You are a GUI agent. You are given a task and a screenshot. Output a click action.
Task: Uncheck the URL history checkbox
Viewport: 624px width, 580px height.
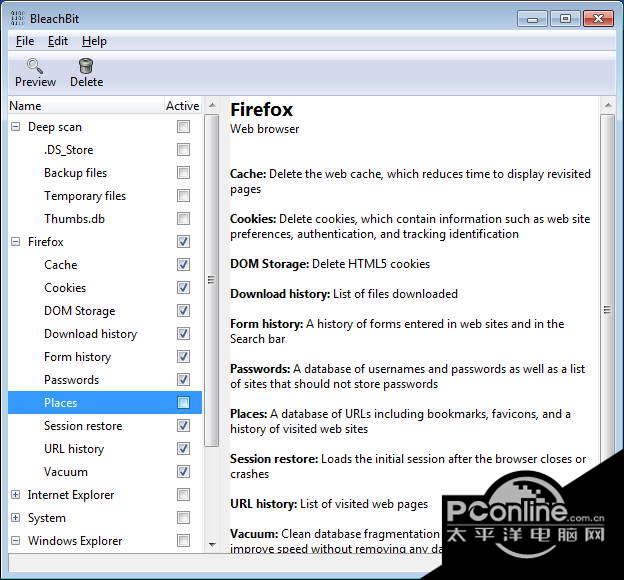click(x=183, y=449)
